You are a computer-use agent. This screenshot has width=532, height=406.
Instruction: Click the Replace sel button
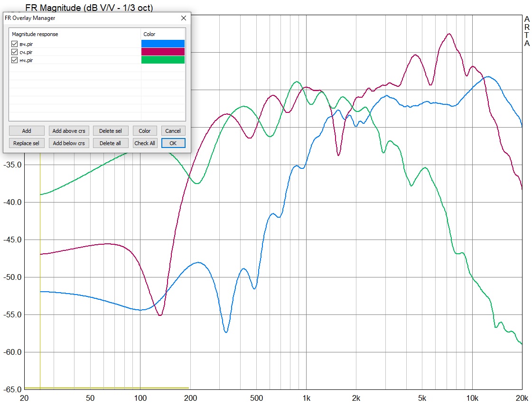[x=27, y=143]
